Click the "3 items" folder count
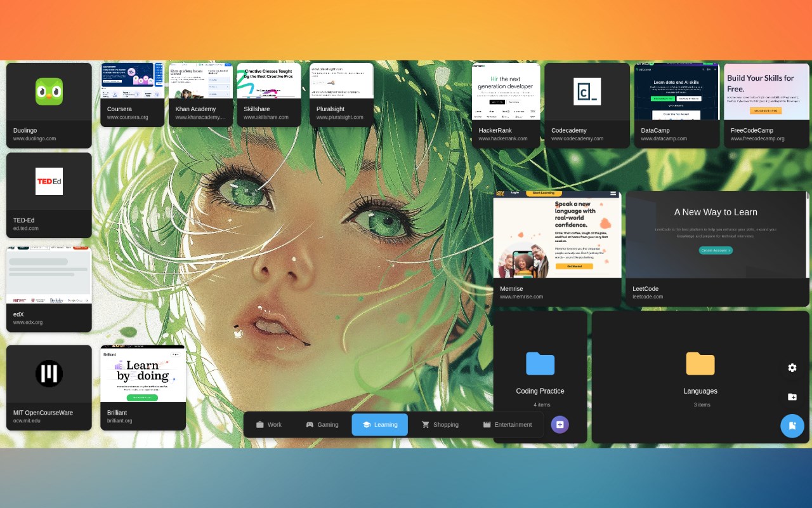812x508 pixels. pos(702,404)
